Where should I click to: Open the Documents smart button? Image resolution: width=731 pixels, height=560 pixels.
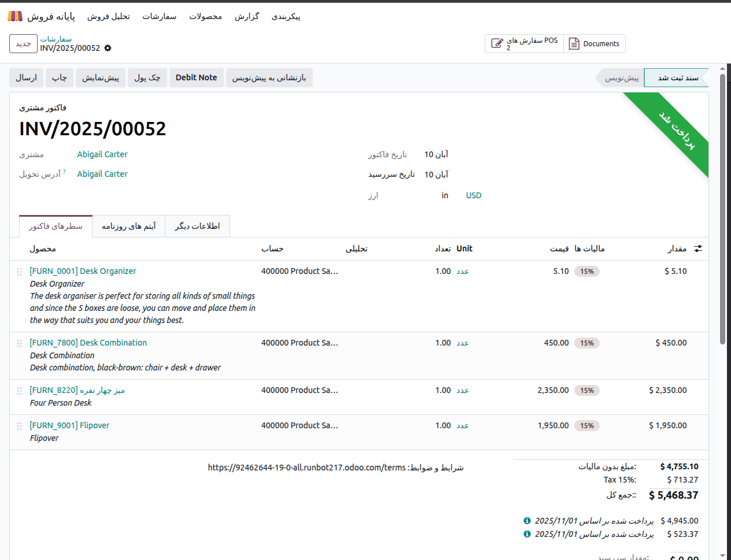pyautogui.click(x=594, y=44)
